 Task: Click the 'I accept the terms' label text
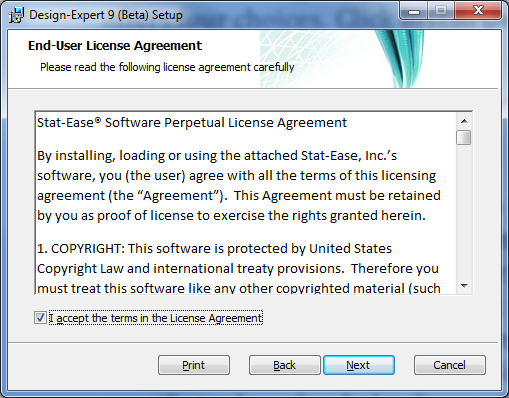click(156, 318)
